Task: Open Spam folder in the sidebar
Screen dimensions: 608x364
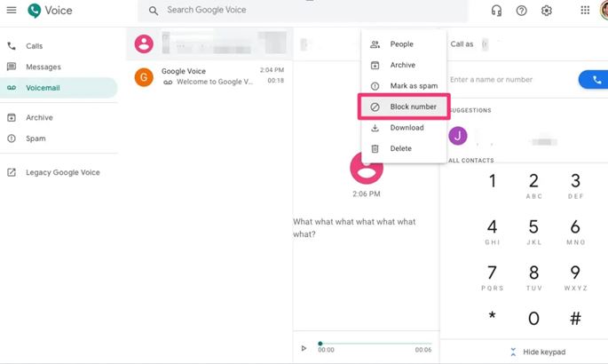Action: tap(59, 138)
